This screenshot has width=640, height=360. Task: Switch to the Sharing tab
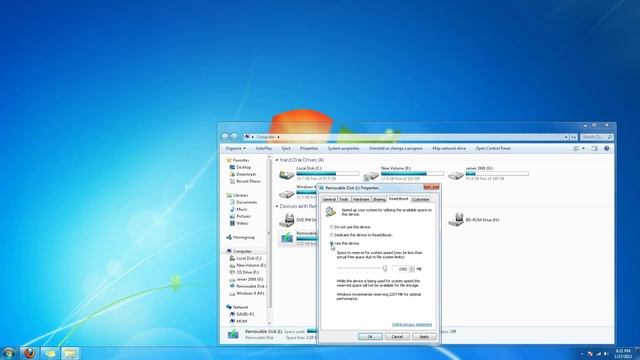(x=379, y=199)
